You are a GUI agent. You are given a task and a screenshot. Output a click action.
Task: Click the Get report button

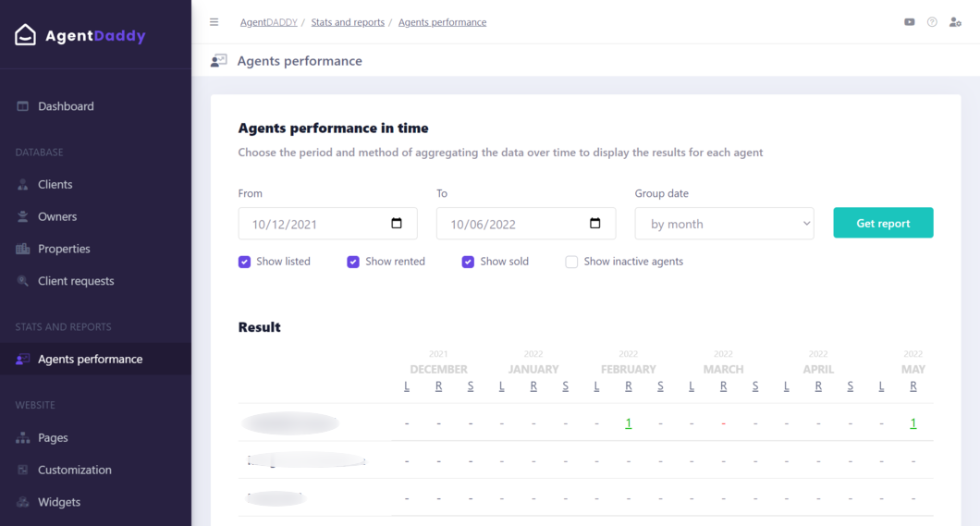pos(883,223)
